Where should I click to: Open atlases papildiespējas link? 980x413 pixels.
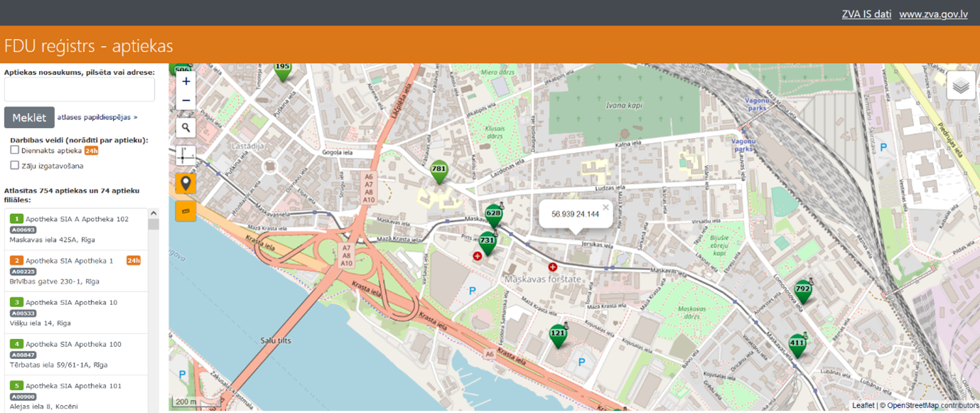(97, 117)
